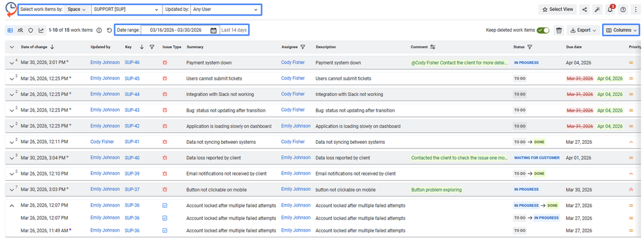Click the task icon in the DONE SUP-36 row
The height and width of the screenshot is (240, 644).
tap(164, 205)
